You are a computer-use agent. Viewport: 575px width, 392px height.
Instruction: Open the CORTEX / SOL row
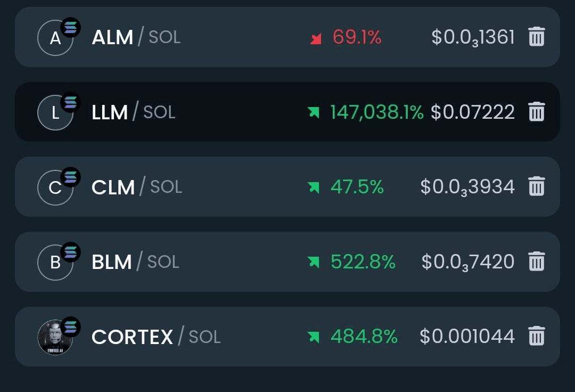(287, 337)
